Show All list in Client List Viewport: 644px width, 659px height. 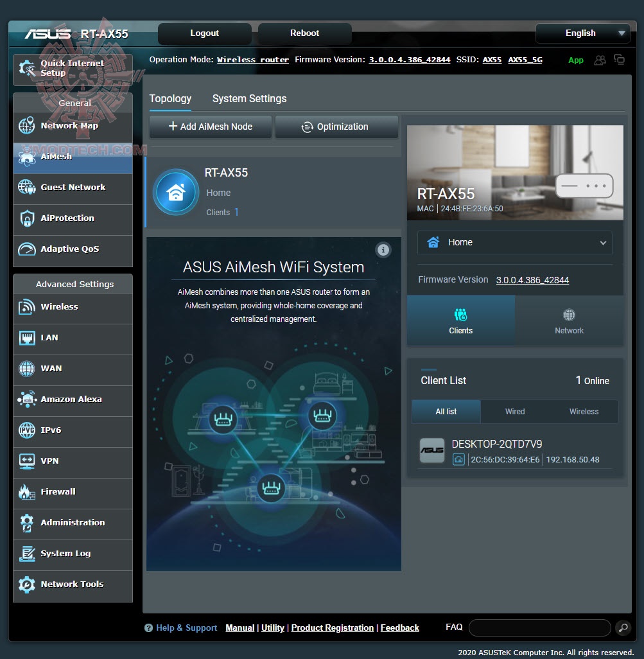[446, 412]
